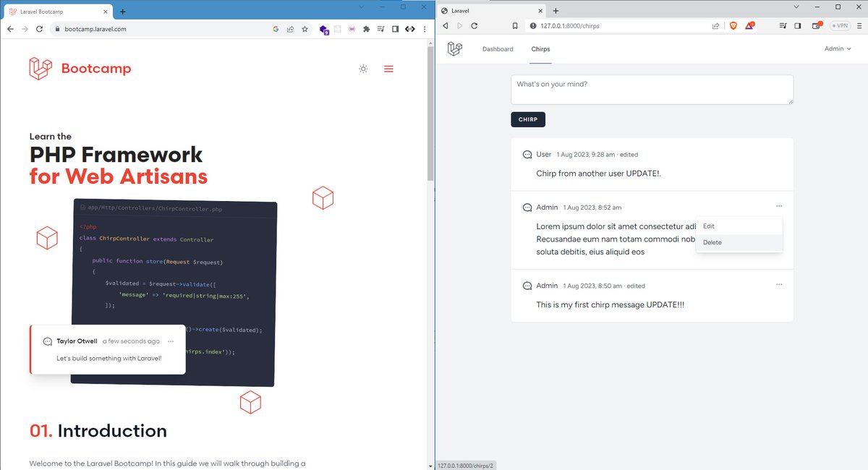Click the chat bubble icon beside User's chirp
868x470 pixels.
527,155
